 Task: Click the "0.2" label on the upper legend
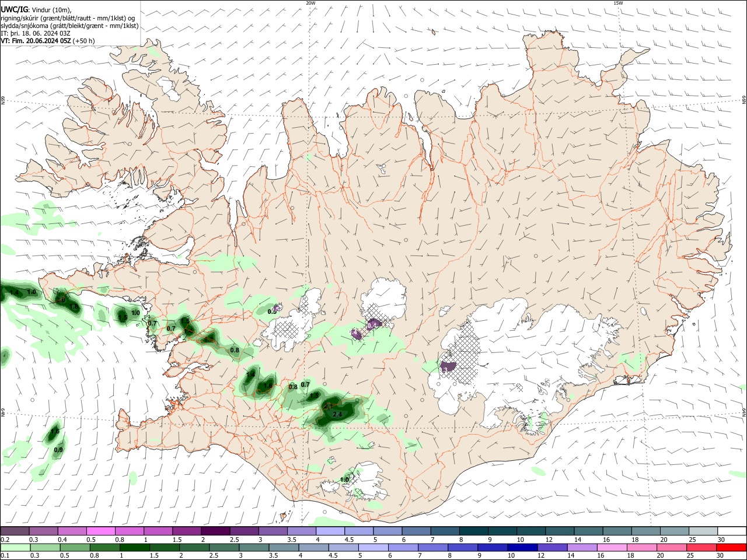coord(5,540)
